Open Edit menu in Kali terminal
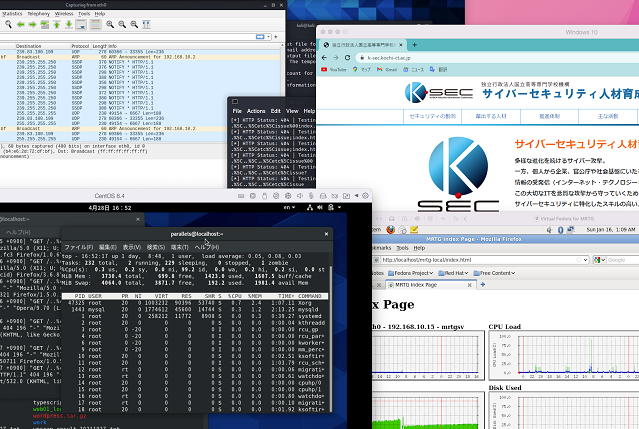This screenshot has height=429, width=639. coord(275,111)
